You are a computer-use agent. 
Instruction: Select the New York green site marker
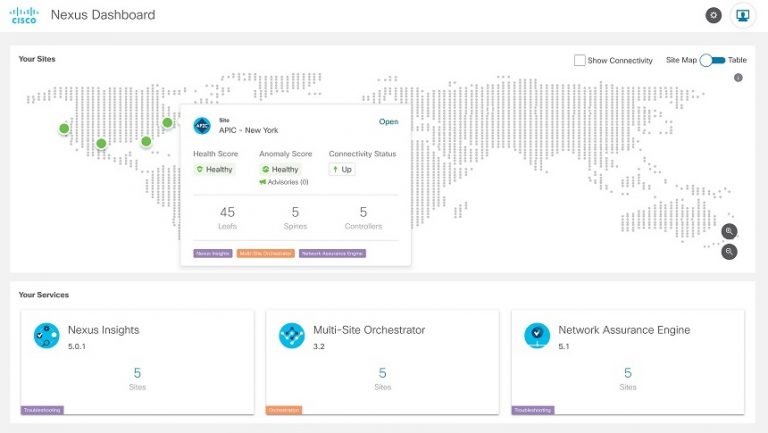168,122
